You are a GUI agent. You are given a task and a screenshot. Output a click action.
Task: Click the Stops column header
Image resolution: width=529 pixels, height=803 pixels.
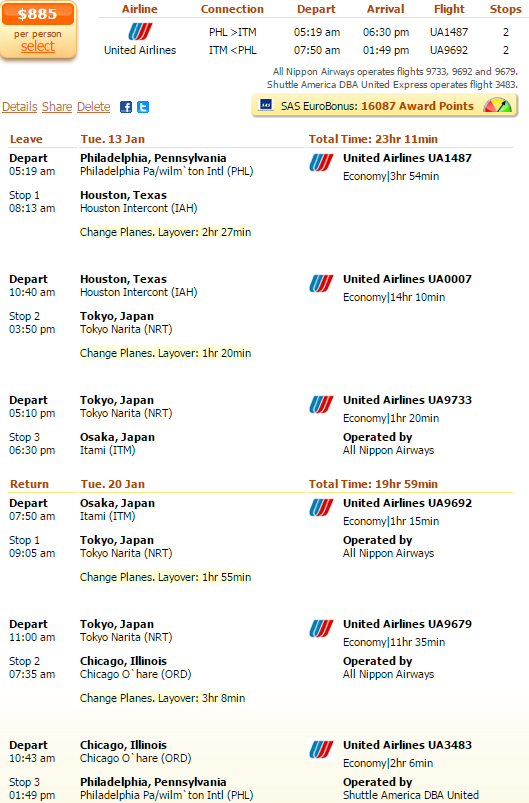(505, 9)
